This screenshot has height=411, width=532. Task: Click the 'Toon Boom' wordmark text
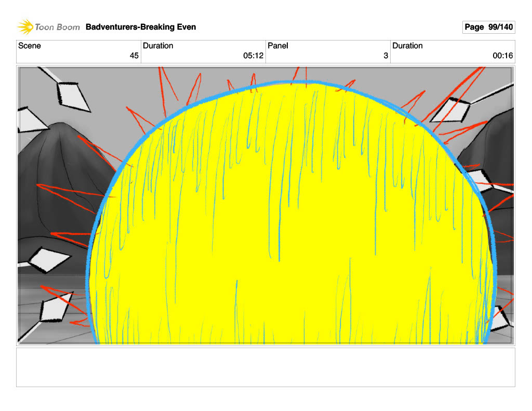(57, 27)
